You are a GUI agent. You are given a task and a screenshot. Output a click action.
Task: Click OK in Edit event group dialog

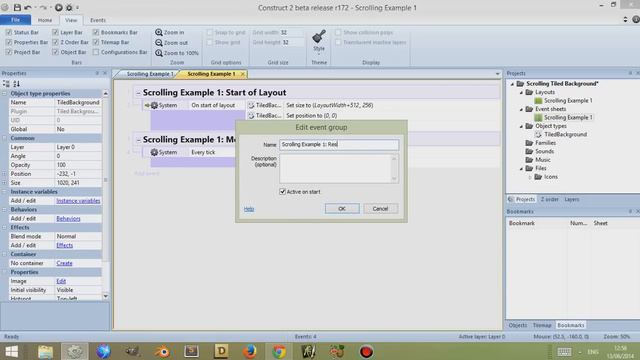[x=342, y=209]
